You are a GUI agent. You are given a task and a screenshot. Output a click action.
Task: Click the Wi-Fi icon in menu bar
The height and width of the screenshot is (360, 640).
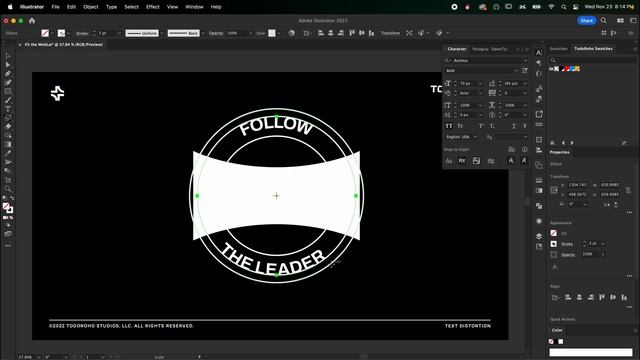tap(551, 7)
